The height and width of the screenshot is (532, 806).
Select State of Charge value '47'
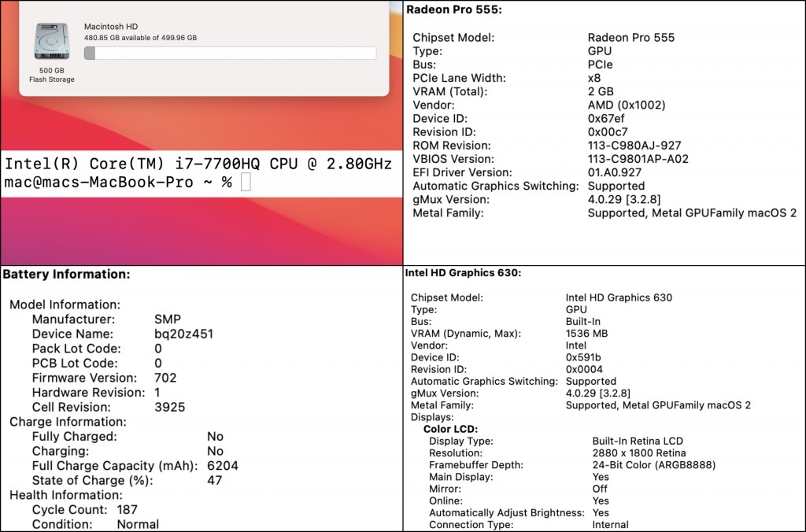[x=214, y=481]
